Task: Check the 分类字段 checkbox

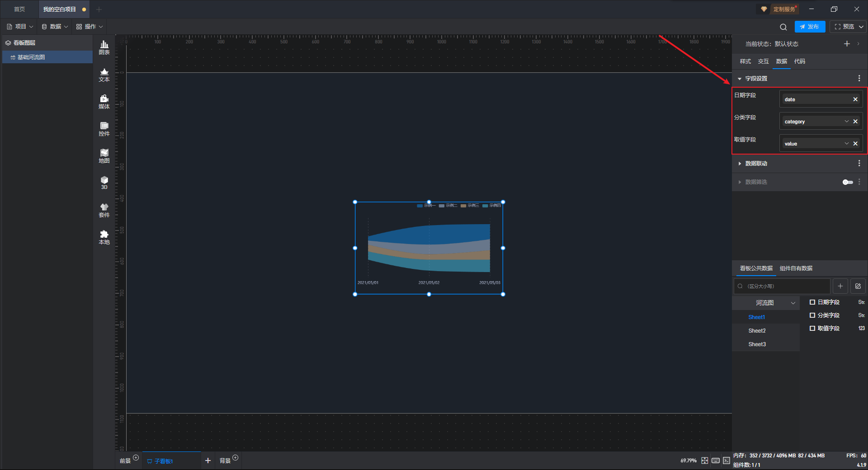Action: [812, 315]
